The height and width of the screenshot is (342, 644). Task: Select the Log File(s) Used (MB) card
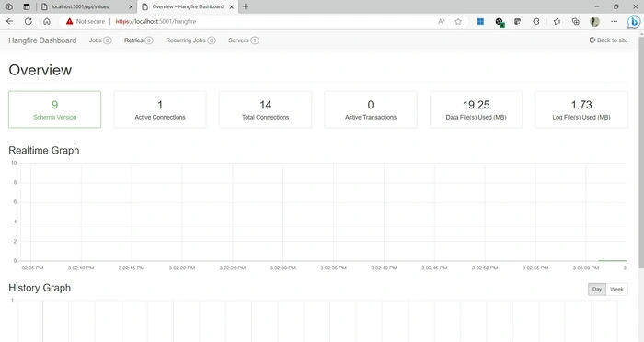581,109
